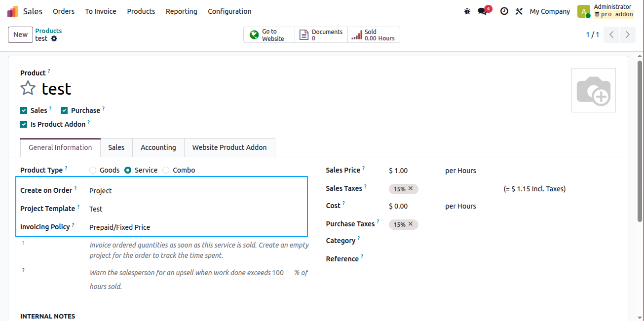Open the conversations chat icon
Screen dimensions: 644x321
482,11
